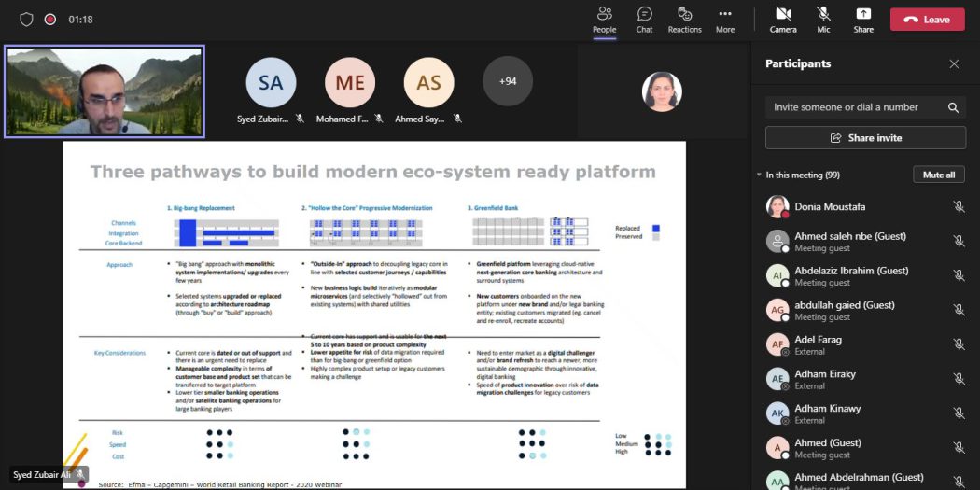Screen dimensions: 980x490
Task: Open the More options menu
Action: click(724, 14)
